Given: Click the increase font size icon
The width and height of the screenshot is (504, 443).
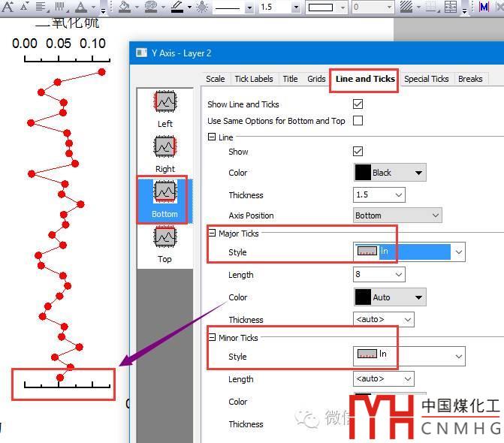Looking at the screenshot, I should pos(7,7).
